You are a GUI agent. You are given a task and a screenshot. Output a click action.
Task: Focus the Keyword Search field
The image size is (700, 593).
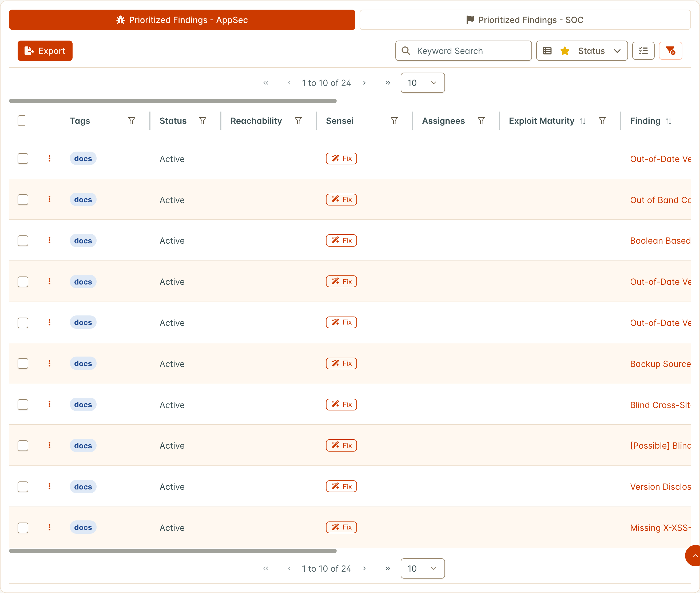[x=463, y=51]
